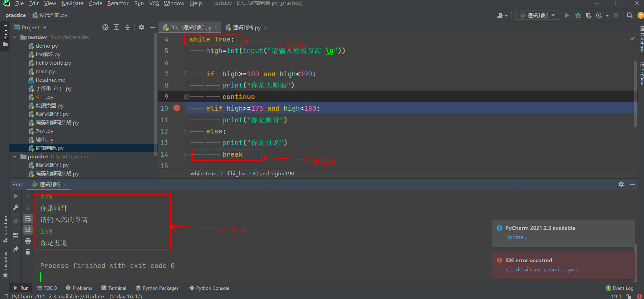Select hello world.py in project tree
644x299 pixels.
(x=53, y=63)
